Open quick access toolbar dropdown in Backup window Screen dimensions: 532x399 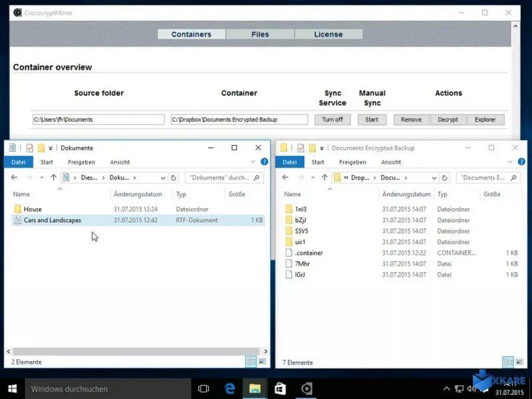(323, 148)
